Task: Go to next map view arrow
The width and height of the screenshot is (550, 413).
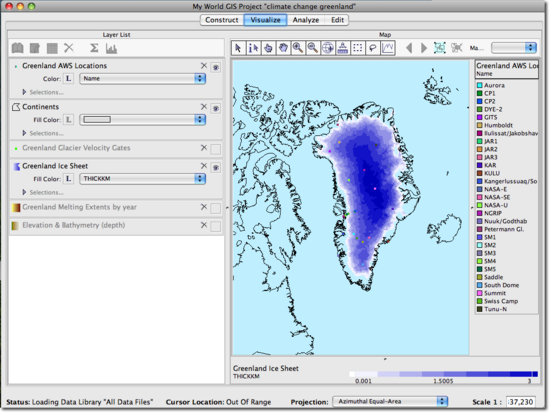Action: [x=424, y=48]
